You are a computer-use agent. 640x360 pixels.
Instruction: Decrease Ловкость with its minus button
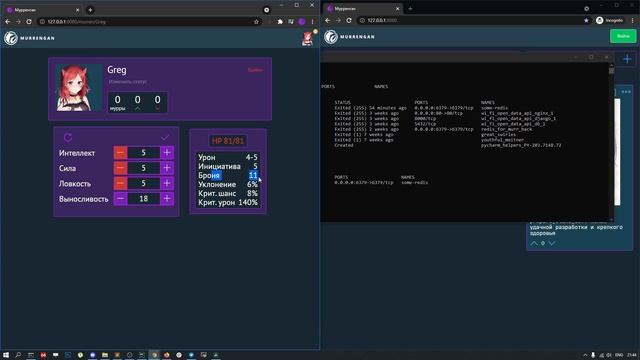tap(120, 183)
